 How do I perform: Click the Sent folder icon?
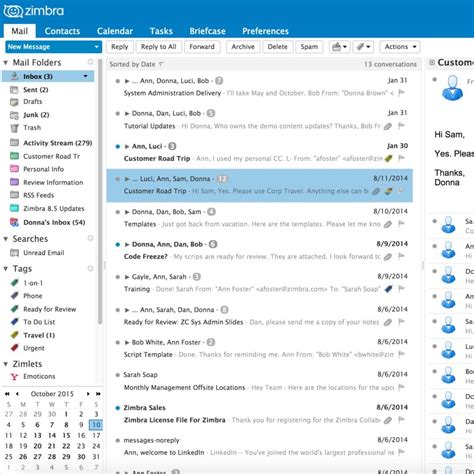14,90
